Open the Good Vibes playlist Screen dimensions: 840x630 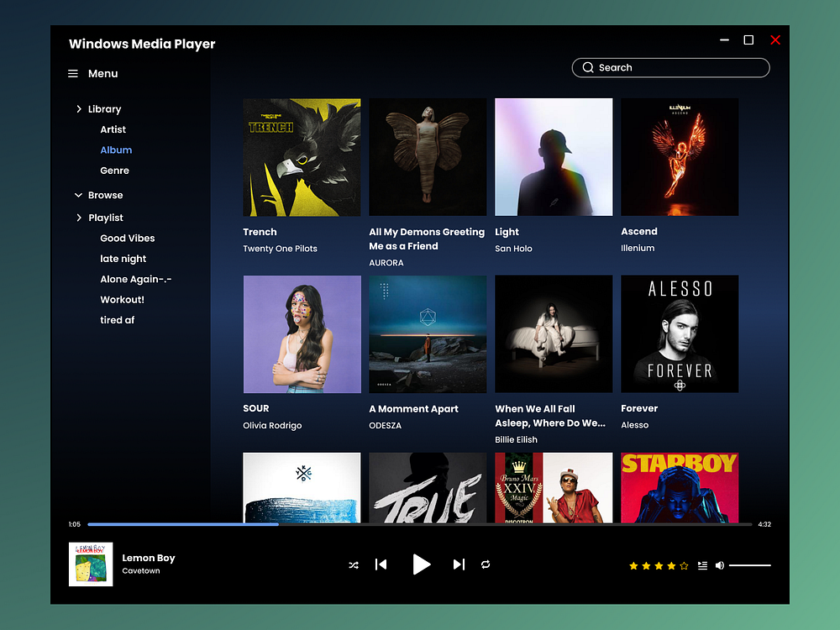tap(127, 238)
